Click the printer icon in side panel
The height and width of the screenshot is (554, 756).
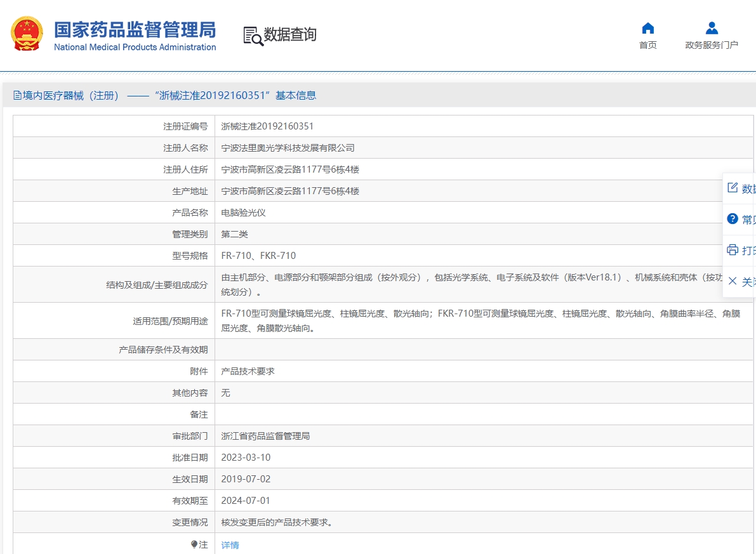pyautogui.click(x=733, y=250)
